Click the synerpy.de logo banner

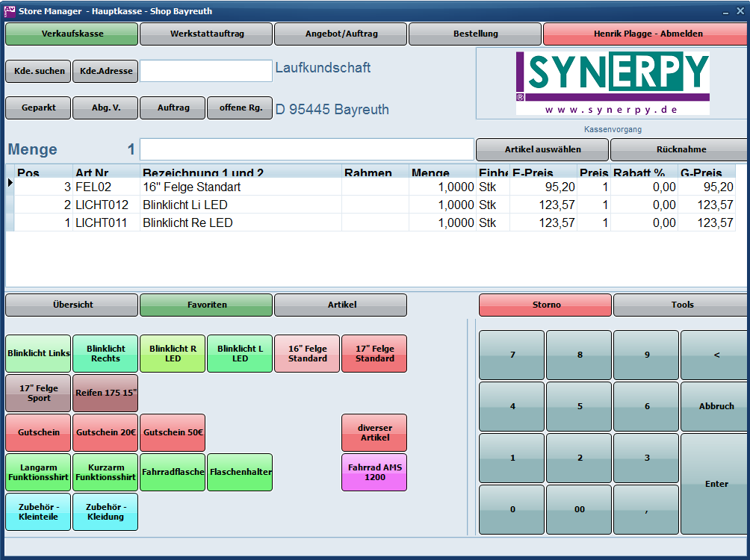pyautogui.click(x=612, y=83)
